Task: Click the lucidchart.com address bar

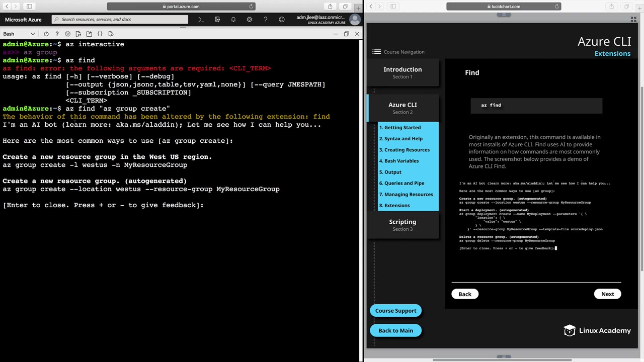Action: click(x=504, y=7)
